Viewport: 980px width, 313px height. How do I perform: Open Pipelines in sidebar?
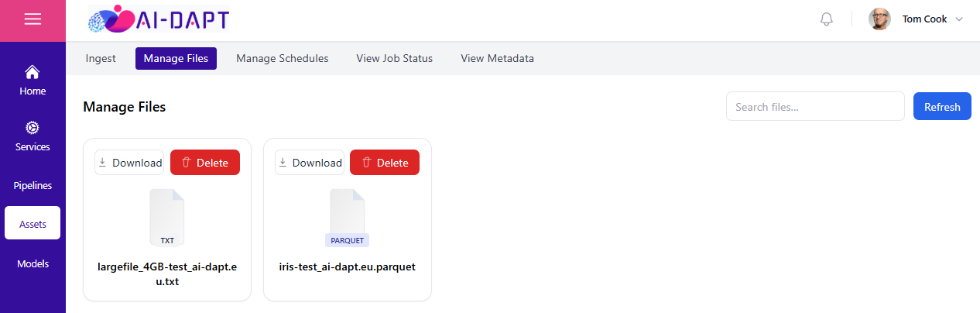[33, 186]
